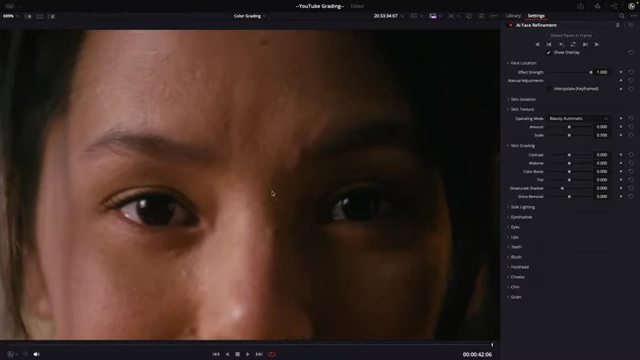
Task: Open viewer options three-dot menu
Action: pyautogui.click(x=493, y=16)
